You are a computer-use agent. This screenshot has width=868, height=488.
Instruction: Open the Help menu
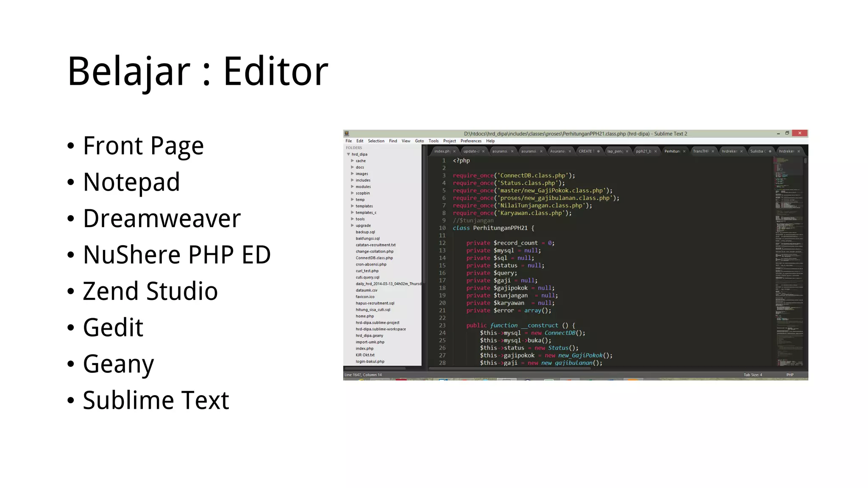(x=490, y=141)
